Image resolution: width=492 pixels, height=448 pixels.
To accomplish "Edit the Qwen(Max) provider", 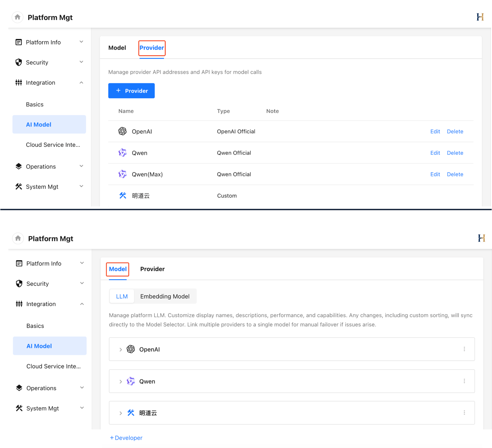I will 435,174.
